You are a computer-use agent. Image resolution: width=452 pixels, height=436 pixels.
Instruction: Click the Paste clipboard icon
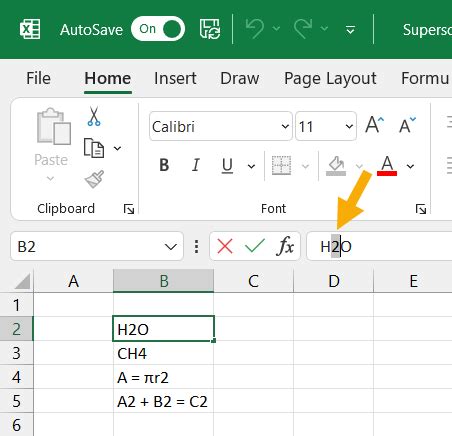pos(53,126)
